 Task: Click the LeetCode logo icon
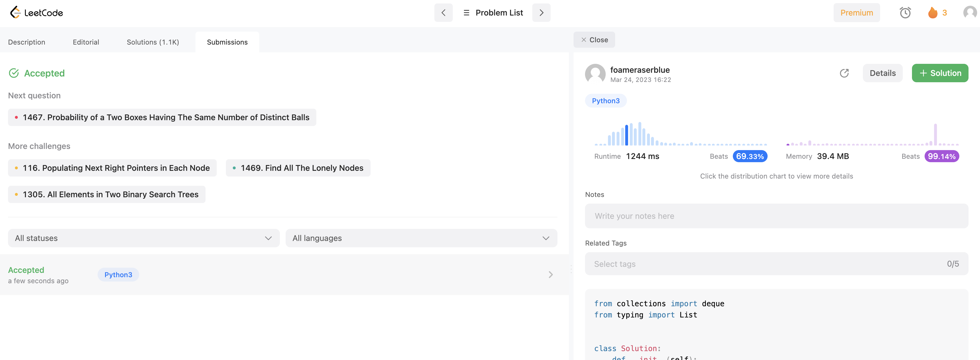click(15, 13)
